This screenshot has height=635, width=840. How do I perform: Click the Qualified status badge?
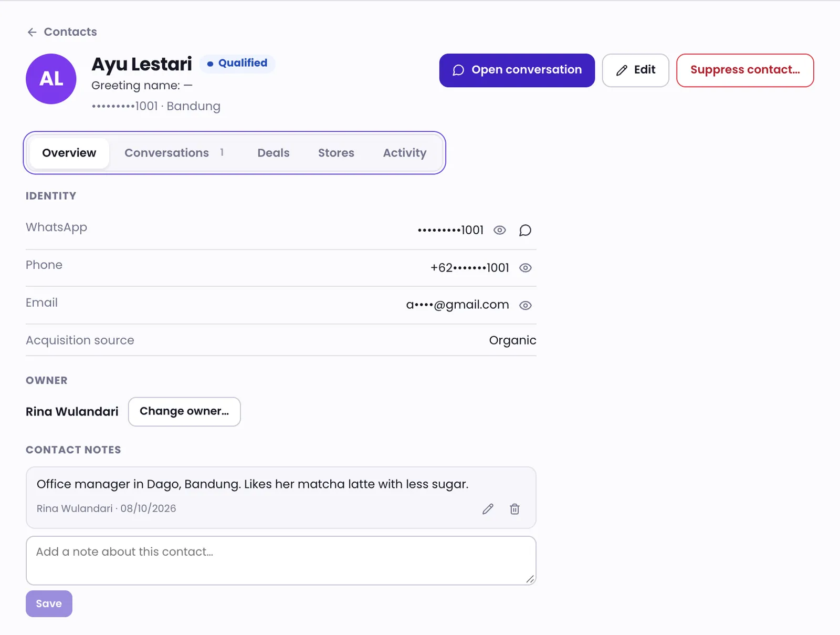click(237, 63)
